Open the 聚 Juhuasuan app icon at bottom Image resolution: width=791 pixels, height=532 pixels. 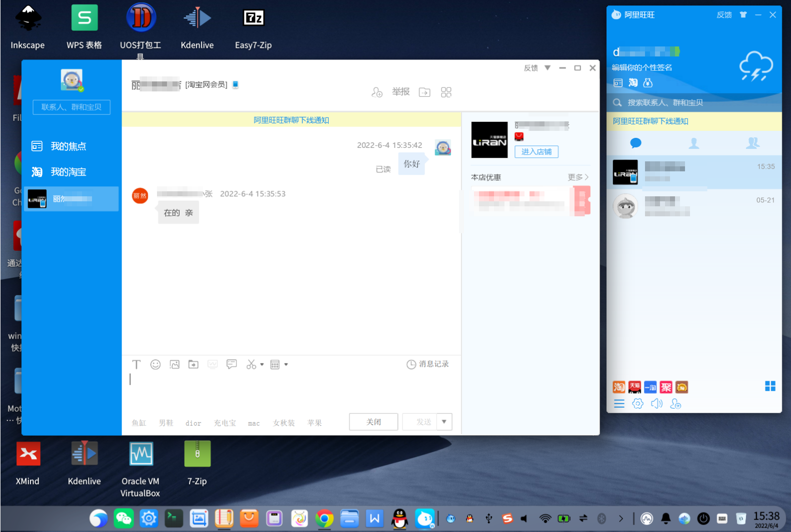pos(666,387)
